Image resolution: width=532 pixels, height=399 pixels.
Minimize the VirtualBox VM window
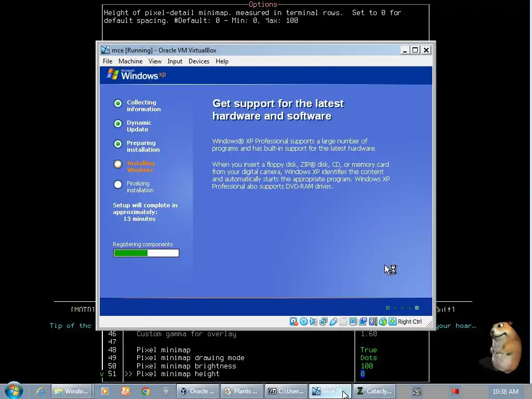404,50
